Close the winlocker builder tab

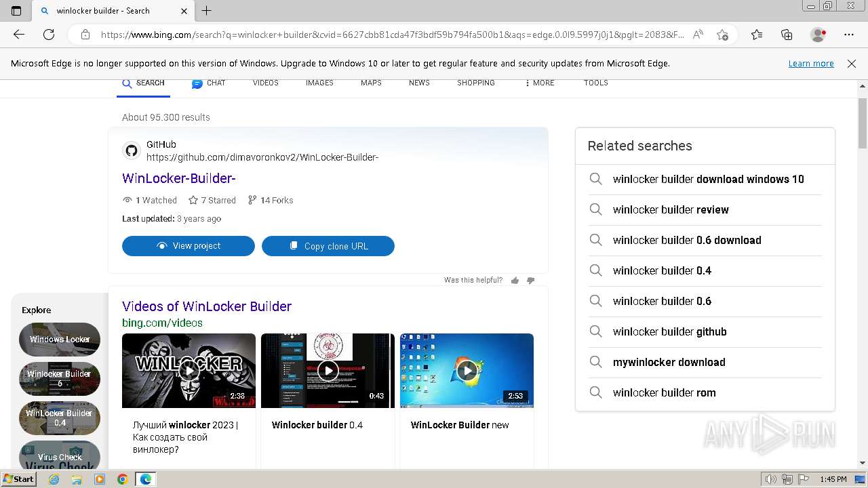pyautogui.click(x=184, y=11)
